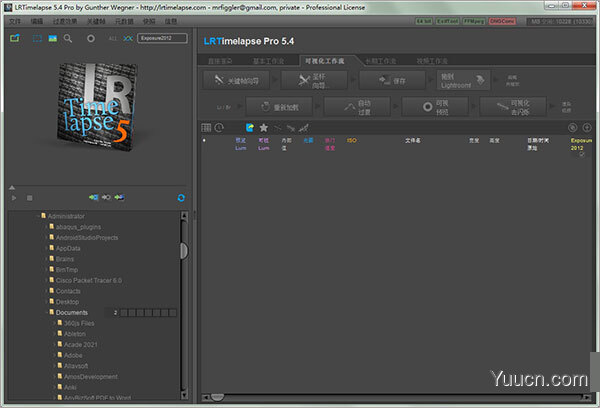Click the blue landscape image icon
The width and height of the screenshot is (600, 408).
click(x=53, y=38)
